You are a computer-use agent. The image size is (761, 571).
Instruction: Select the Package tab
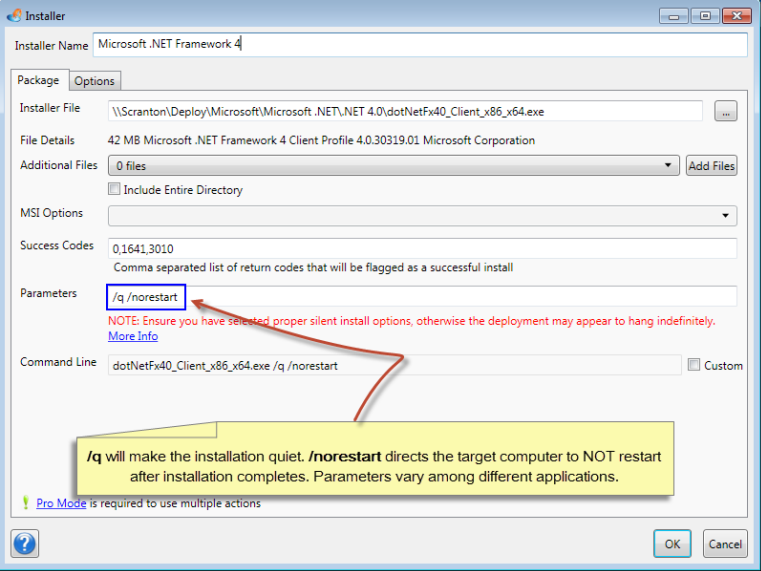(38, 80)
